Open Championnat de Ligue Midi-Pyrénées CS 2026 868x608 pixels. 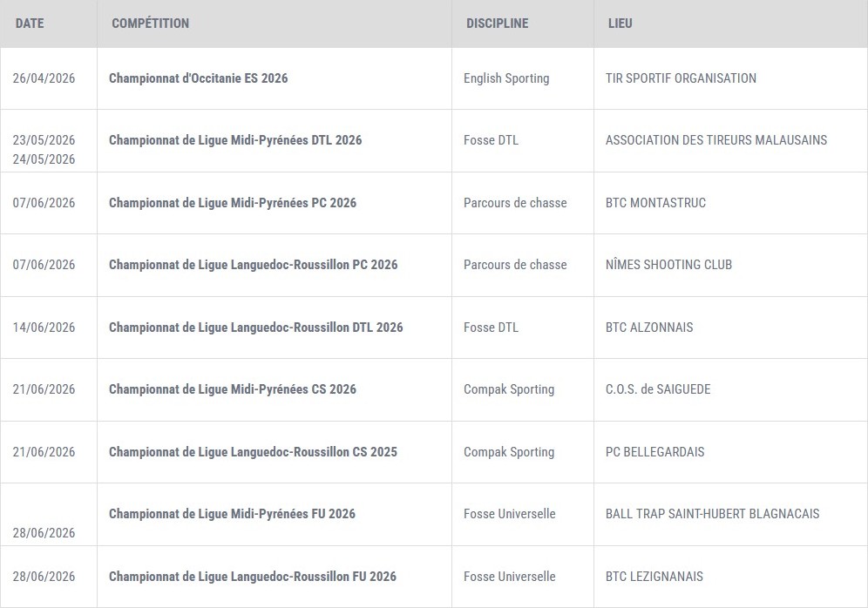tap(232, 389)
